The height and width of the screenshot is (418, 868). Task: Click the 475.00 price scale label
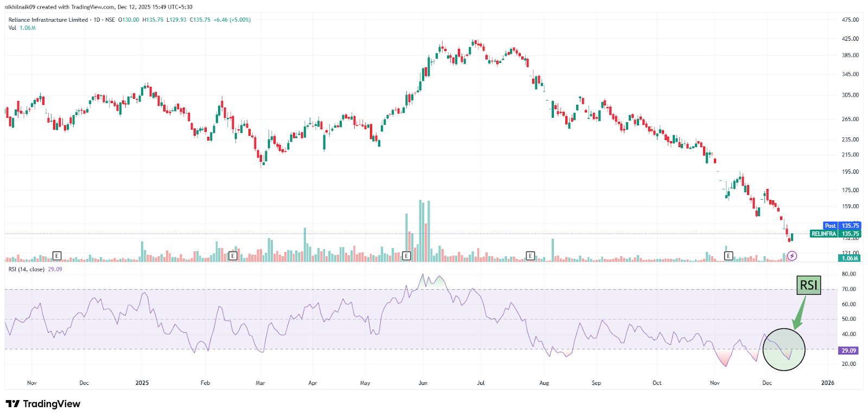850,20
